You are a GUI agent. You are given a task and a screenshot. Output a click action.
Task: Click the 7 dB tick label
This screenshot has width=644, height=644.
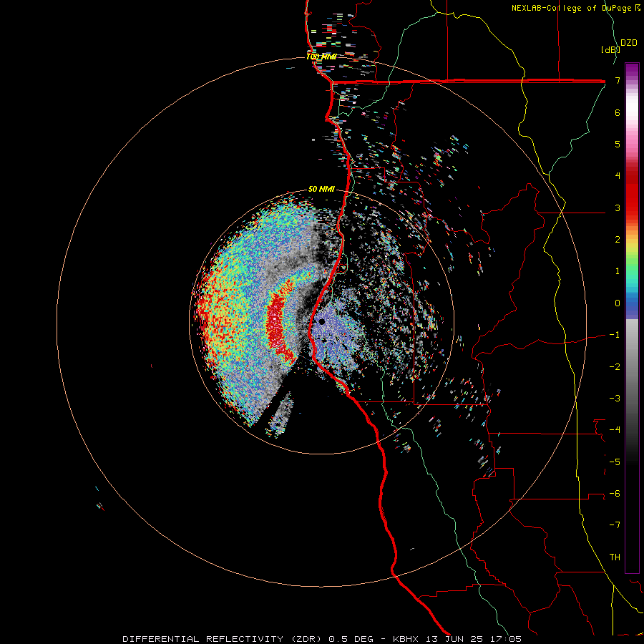pyautogui.click(x=618, y=80)
